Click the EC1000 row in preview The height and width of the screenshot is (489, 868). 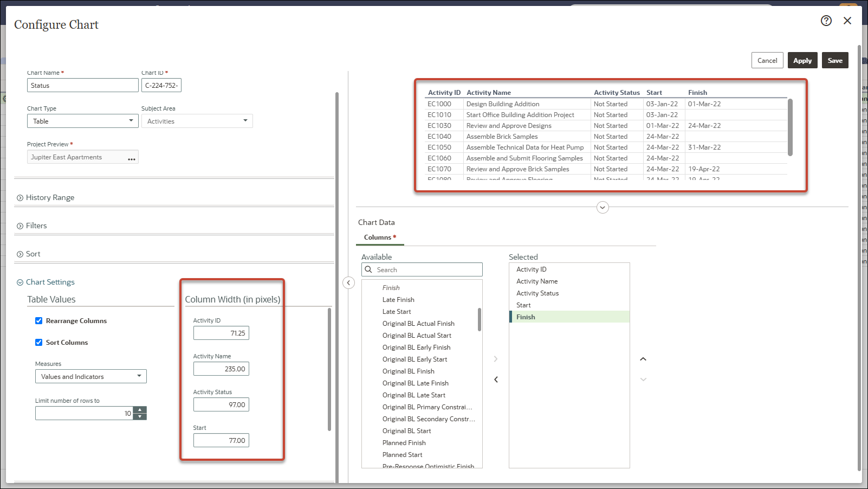coord(606,104)
